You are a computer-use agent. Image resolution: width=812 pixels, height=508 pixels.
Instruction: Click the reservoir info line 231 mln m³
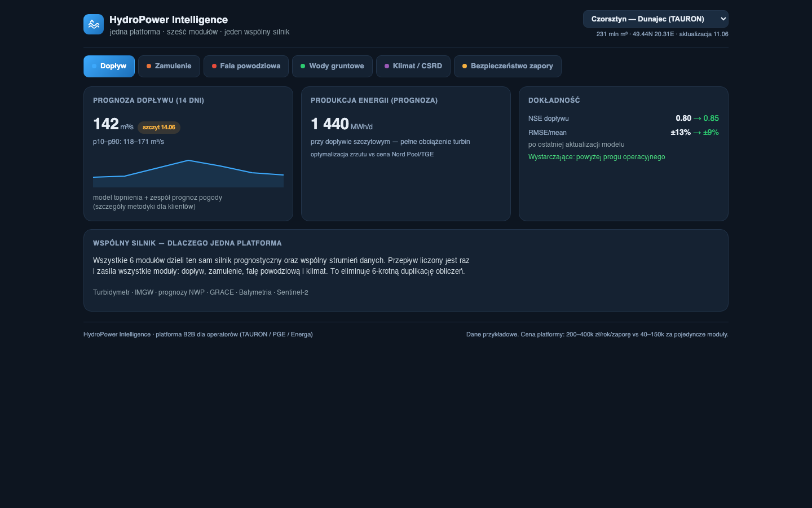tap(663, 34)
